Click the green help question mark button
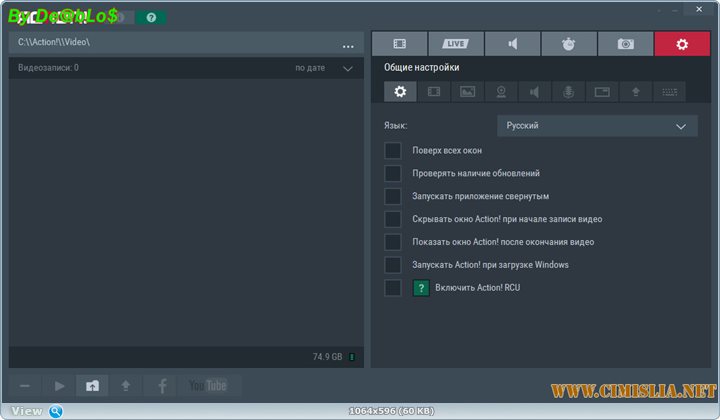This screenshot has width=720, height=420. pyautogui.click(x=151, y=17)
